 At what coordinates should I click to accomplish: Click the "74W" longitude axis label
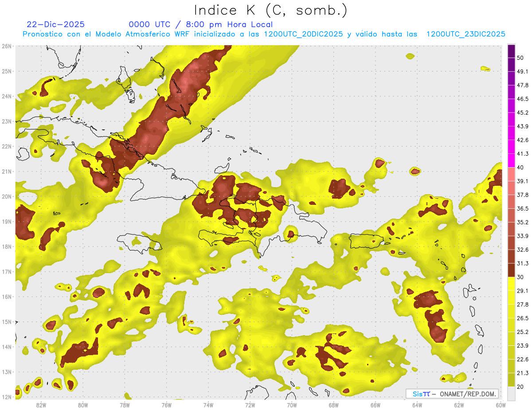click(x=208, y=405)
